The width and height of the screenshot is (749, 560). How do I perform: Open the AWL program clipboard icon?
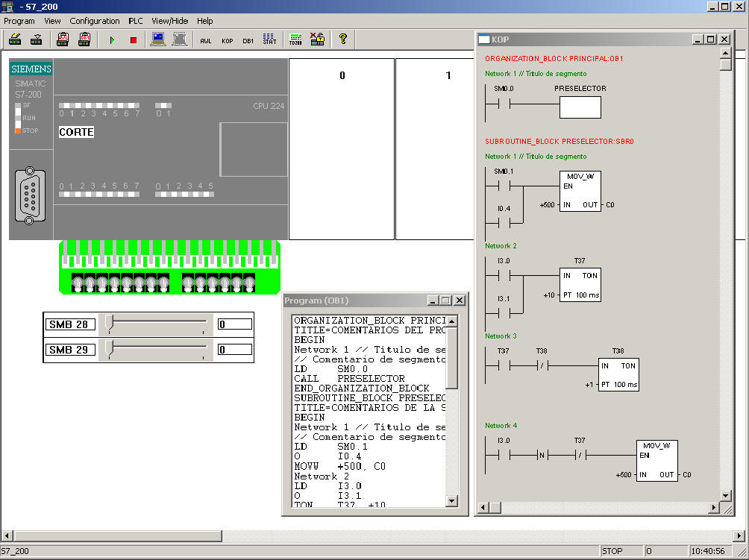pyautogui.click(x=62, y=40)
